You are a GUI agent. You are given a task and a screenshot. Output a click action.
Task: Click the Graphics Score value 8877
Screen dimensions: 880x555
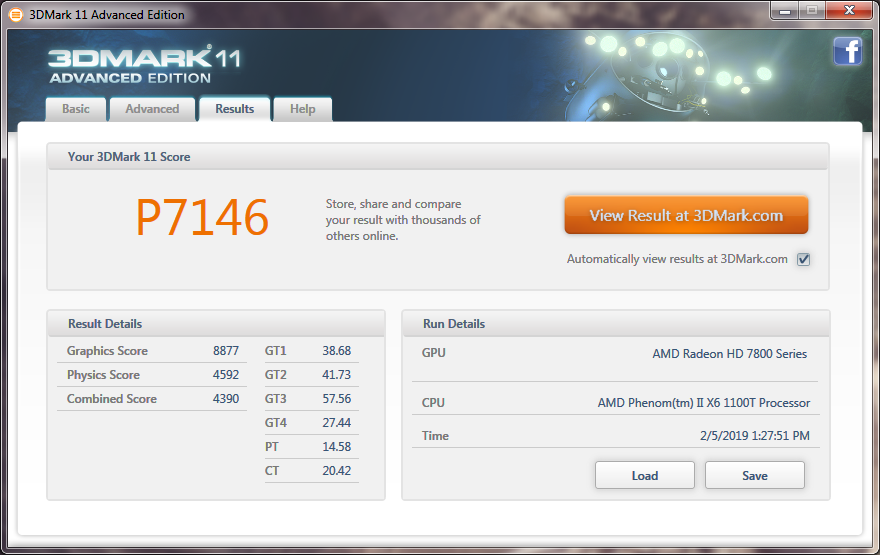(x=226, y=351)
